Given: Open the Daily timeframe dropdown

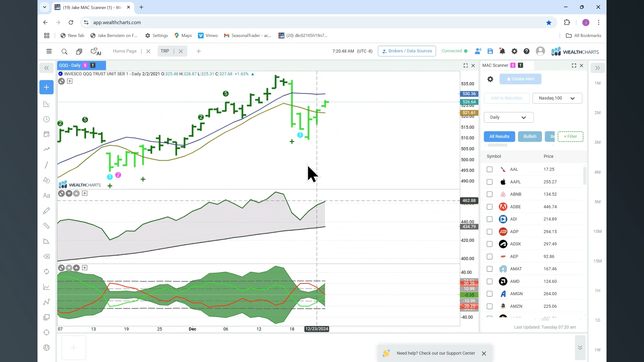Looking at the screenshot, I should coord(508,117).
